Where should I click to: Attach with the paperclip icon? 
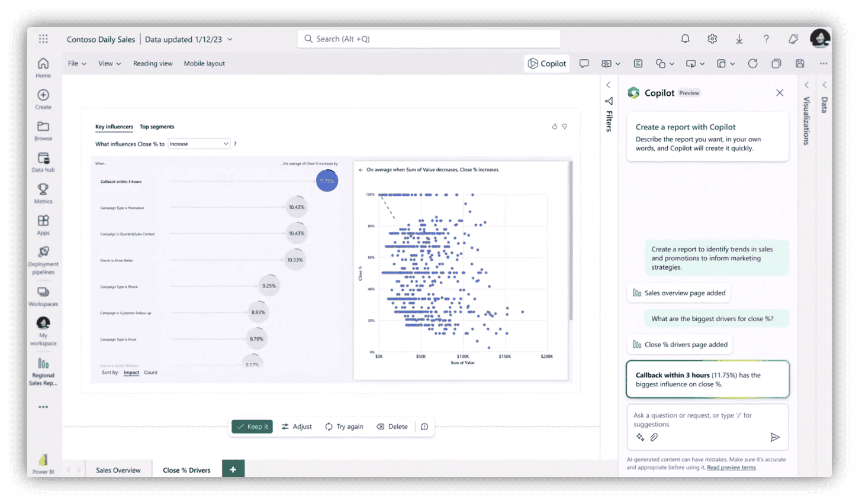tap(654, 437)
